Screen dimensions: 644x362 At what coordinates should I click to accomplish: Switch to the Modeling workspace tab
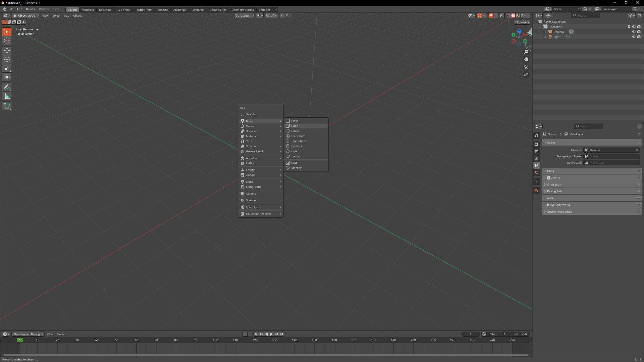(88, 10)
